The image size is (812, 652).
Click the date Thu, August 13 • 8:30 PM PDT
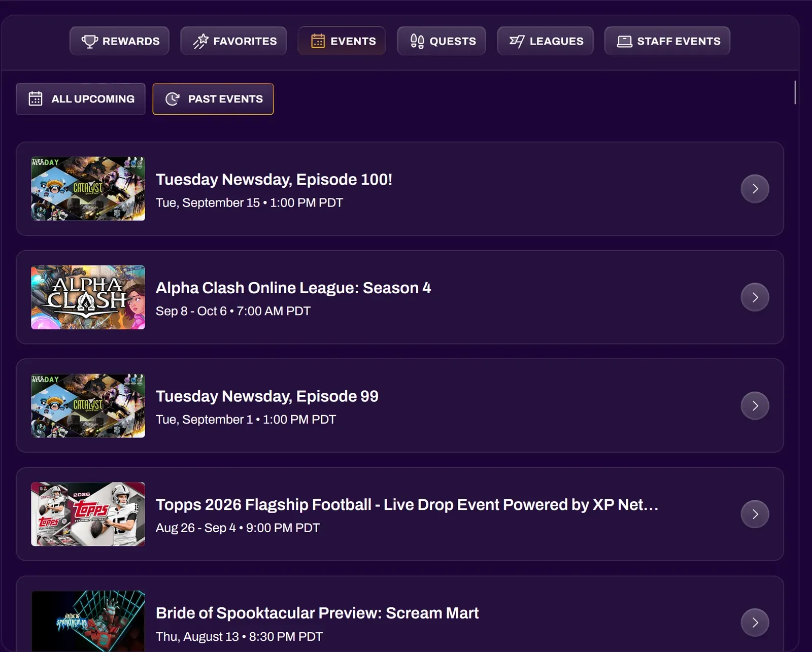tap(239, 637)
